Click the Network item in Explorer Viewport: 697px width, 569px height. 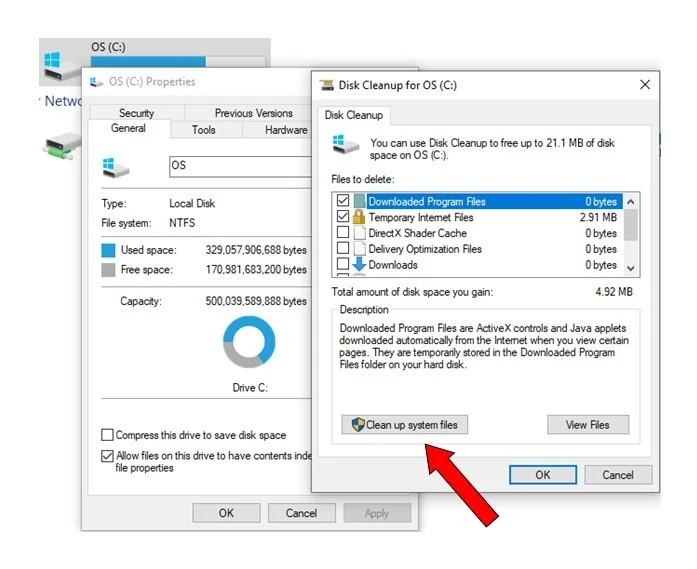(63, 101)
